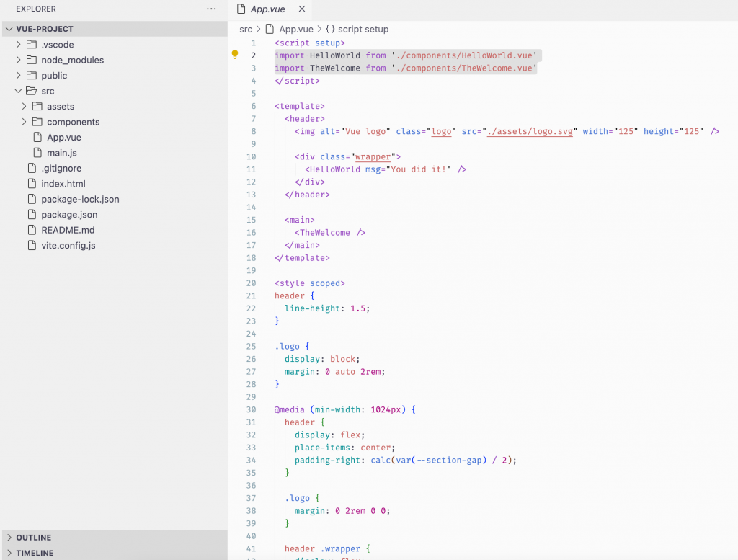Expand the node_modules folder chevron
This screenshot has height=560, width=738.
click(x=18, y=60)
